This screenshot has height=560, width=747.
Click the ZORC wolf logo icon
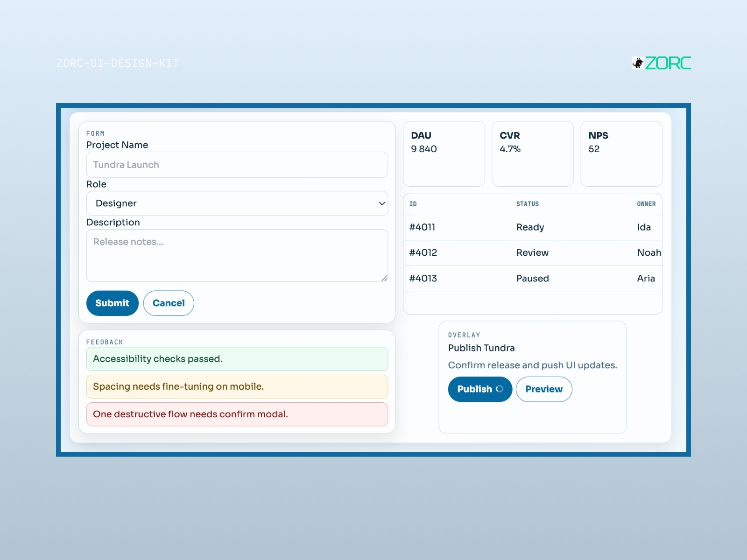638,63
